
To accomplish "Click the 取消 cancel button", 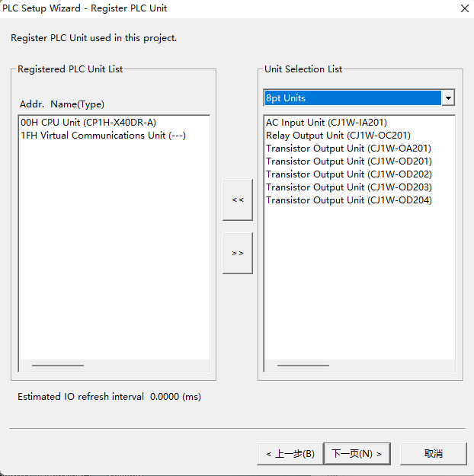I will pyautogui.click(x=434, y=454).
